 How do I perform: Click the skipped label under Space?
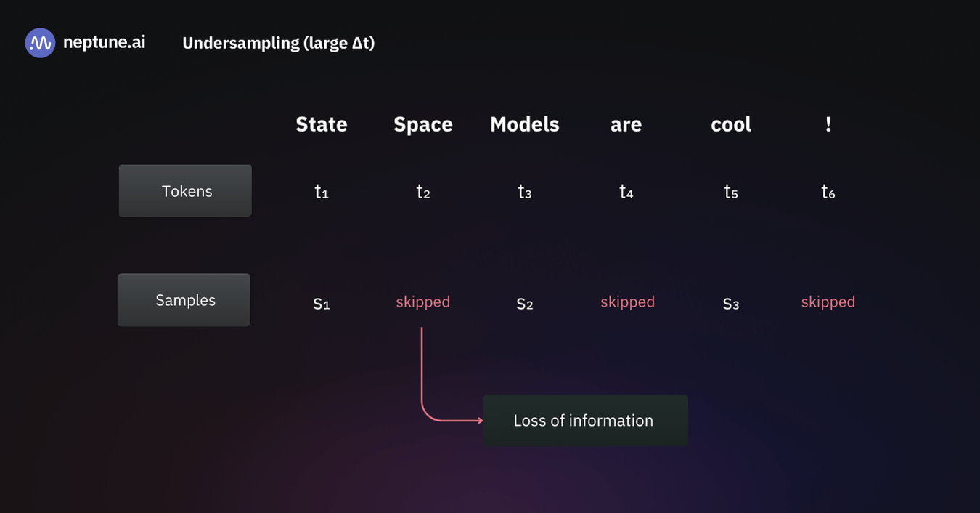[x=423, y=302]
